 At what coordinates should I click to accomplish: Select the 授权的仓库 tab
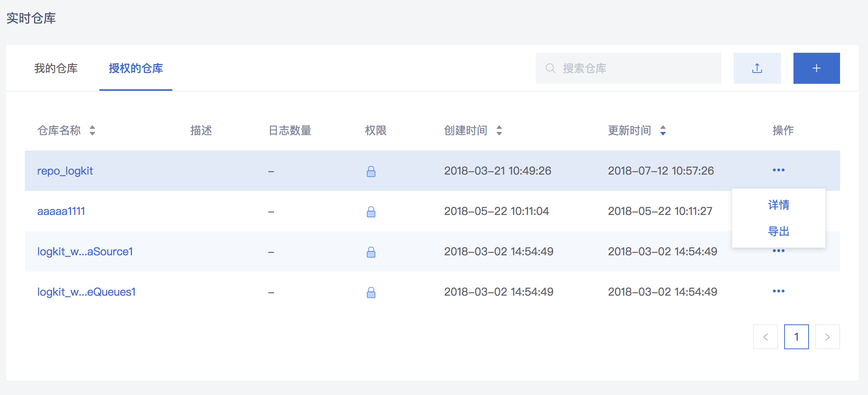click(136, 68)
